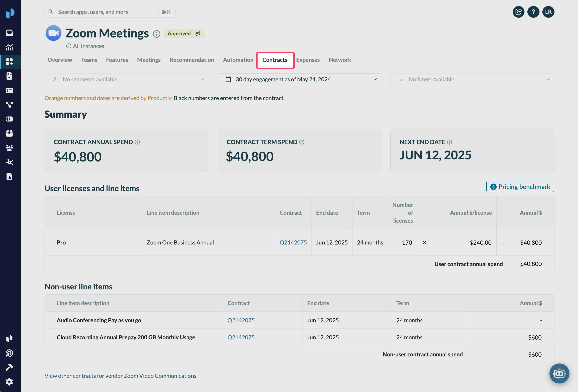Open the users group sidebar icon
Image resolution: width=578 pixels, height=392 pixels.
click(9, 148)
